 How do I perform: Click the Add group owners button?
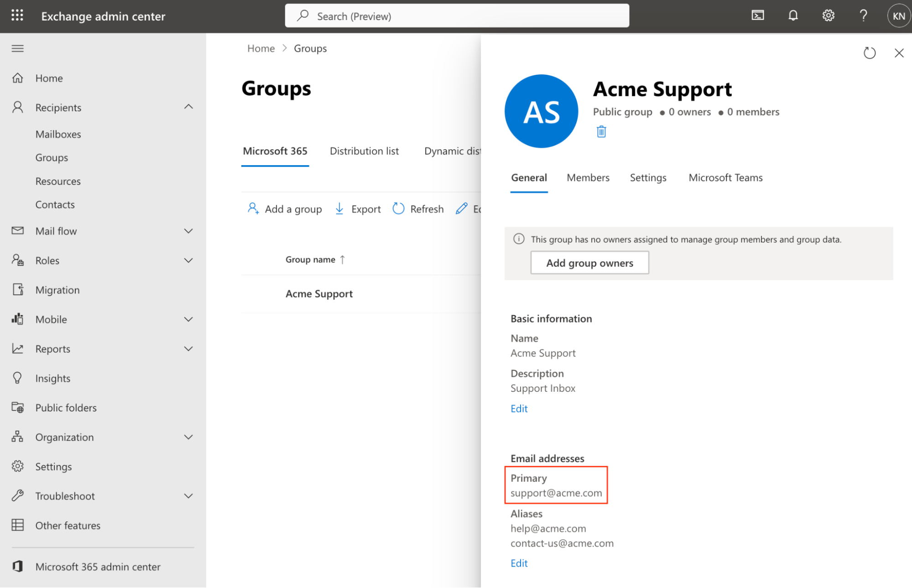click(x=589, y=263)
